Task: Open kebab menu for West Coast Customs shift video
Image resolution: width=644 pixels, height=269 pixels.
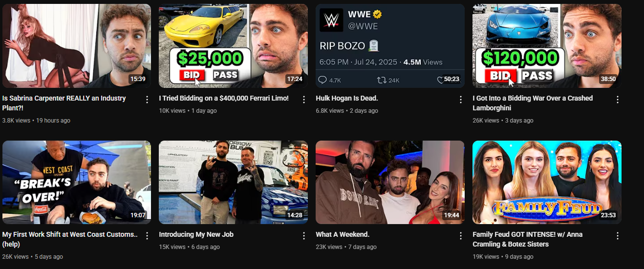Action: tap(147, 236)
